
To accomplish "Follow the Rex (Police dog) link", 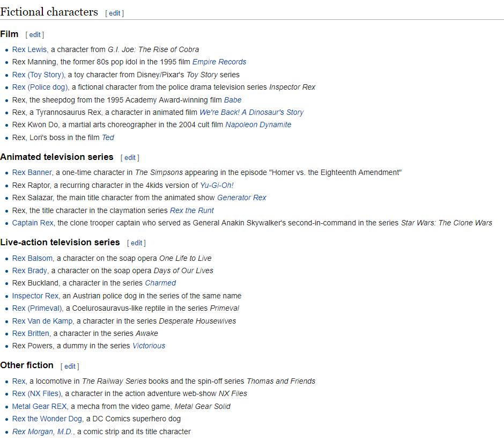I will (x=40, y=87).
